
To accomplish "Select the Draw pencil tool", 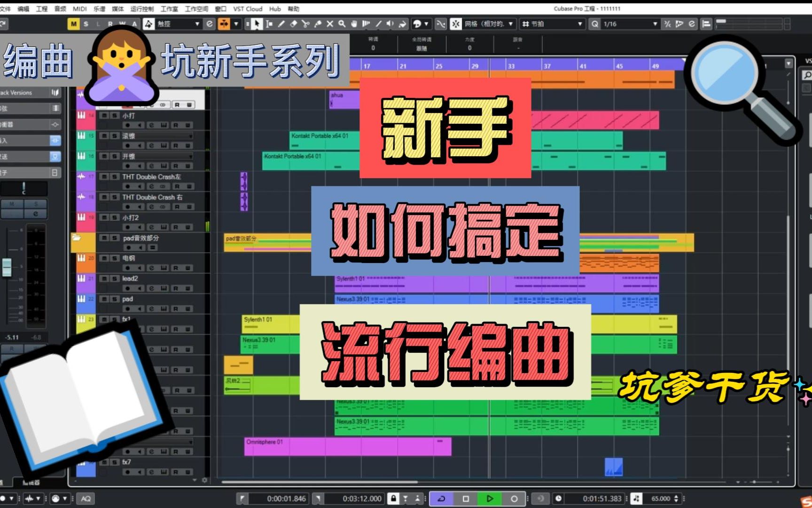I will (281, 24).
